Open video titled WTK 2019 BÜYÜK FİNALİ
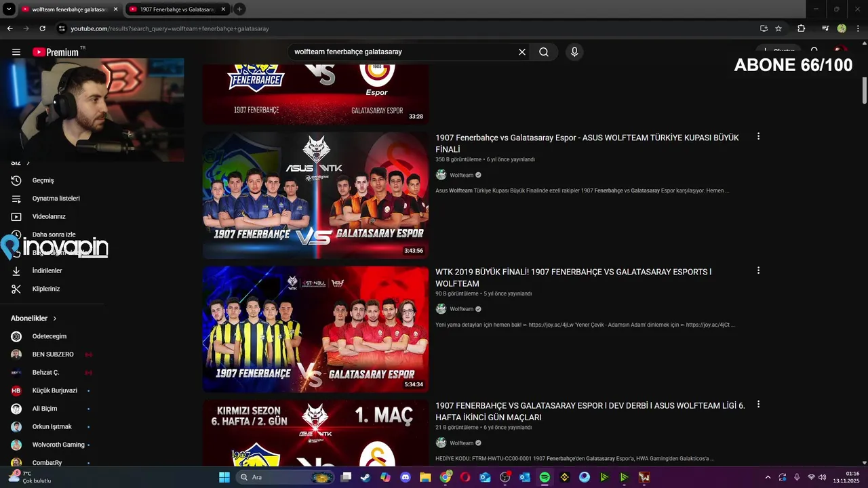Image resolution: width=868 pixels, height=488 pixels. (573, 277)
